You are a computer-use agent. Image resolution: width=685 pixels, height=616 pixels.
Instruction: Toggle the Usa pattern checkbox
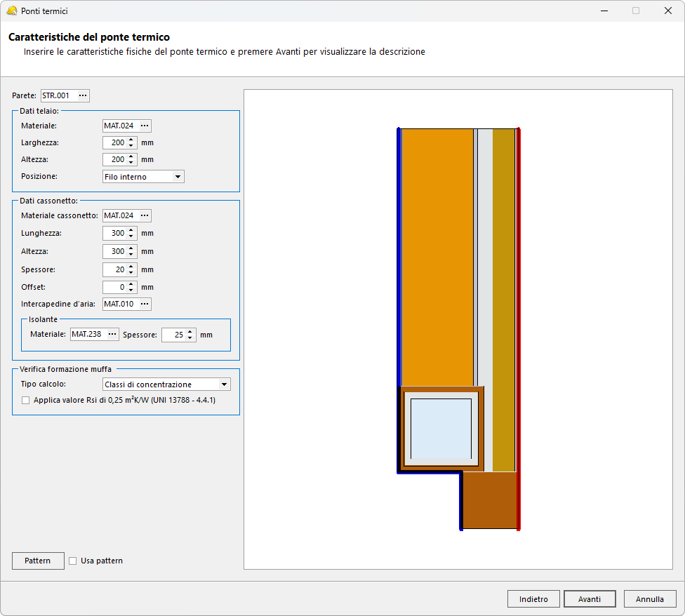coord(73,561)
